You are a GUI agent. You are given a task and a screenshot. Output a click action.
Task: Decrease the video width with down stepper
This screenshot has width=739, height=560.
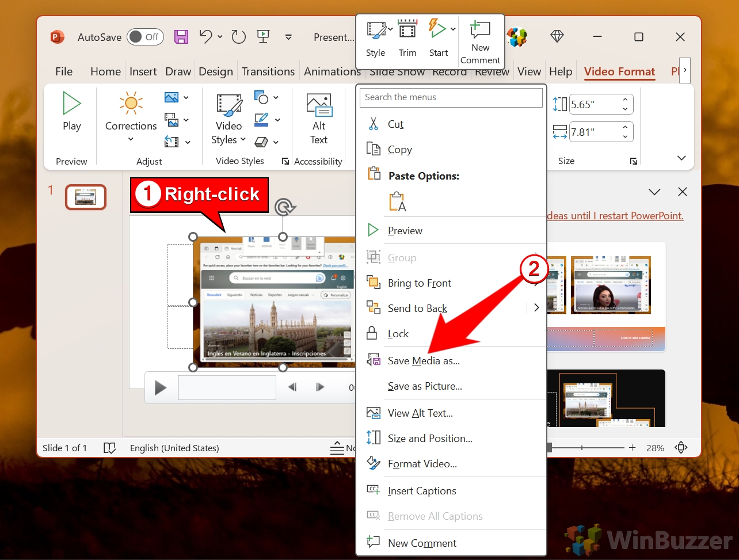pyautogui.click(x=626, y=137)
